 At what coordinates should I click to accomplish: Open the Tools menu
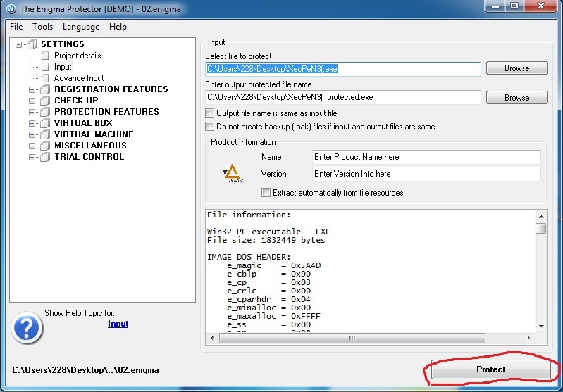click(x=43, y=27)
